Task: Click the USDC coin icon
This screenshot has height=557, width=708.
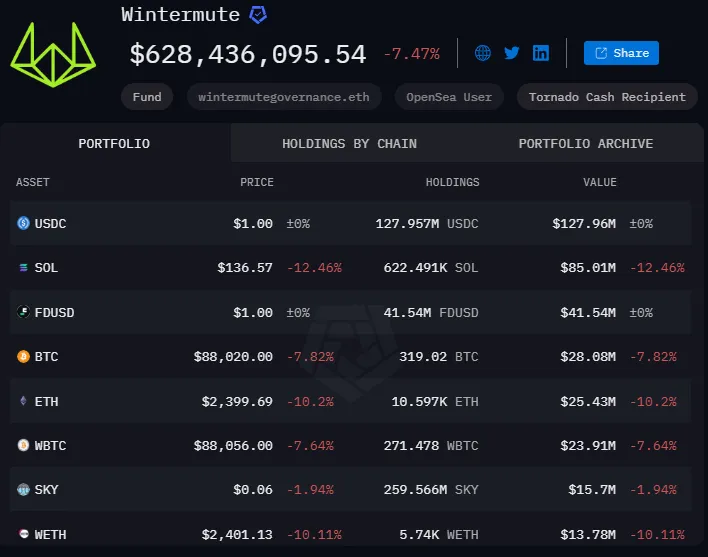Action: point(24,224)
